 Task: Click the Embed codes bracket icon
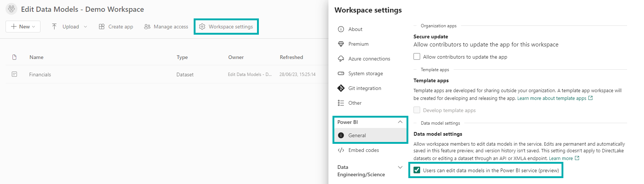click(x=341, y=150)
